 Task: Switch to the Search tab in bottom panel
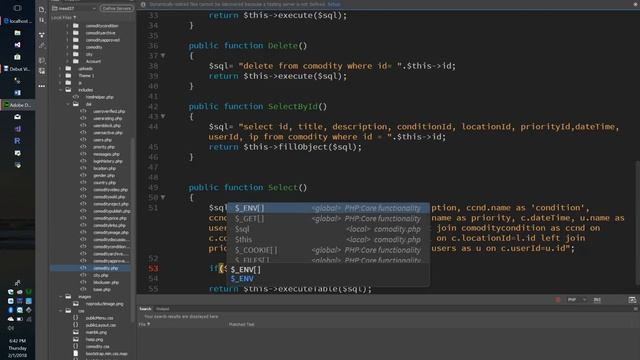tap(145, 309)
